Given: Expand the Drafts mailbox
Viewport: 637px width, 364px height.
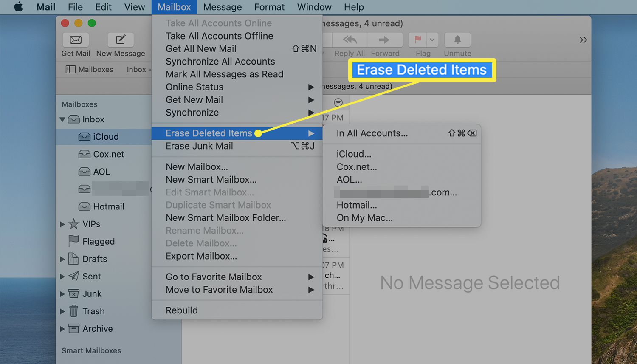Looking at the screenshot, I should [62, 259].
